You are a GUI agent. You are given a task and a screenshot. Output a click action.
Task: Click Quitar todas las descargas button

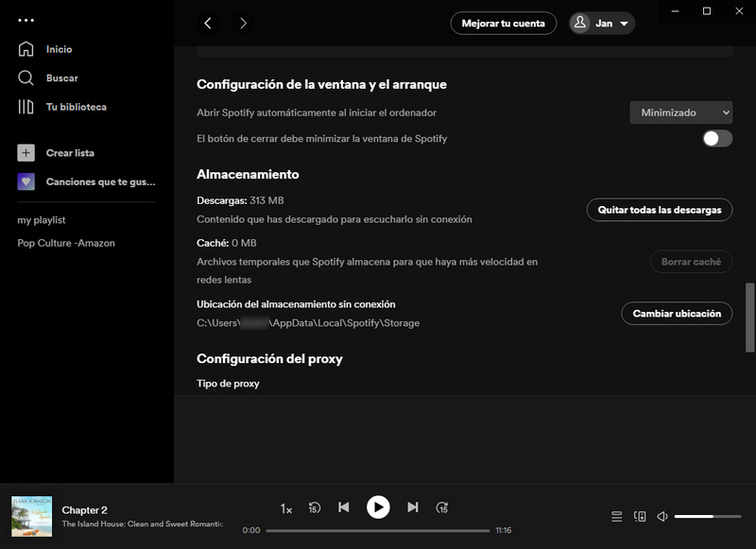point(659,210)
